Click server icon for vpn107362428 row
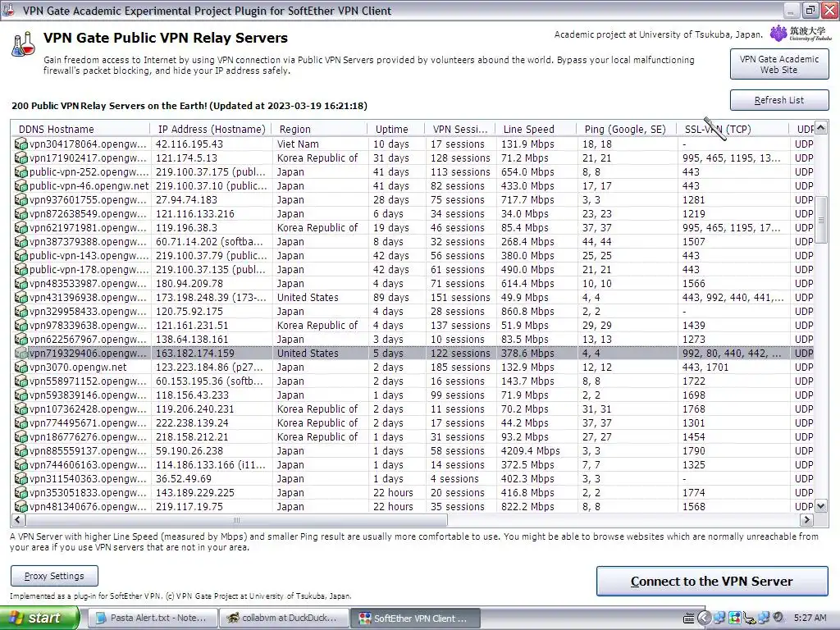 coord(21,409)
